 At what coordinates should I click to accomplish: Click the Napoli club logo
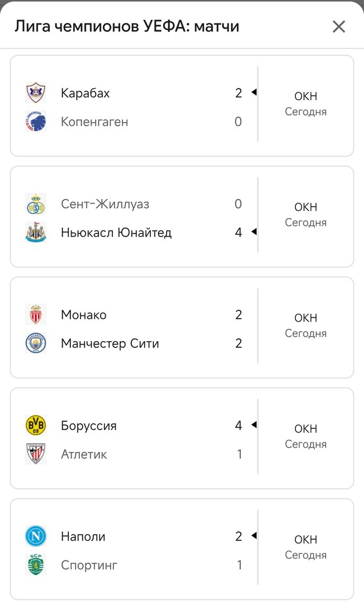click(x=36, y=536)
